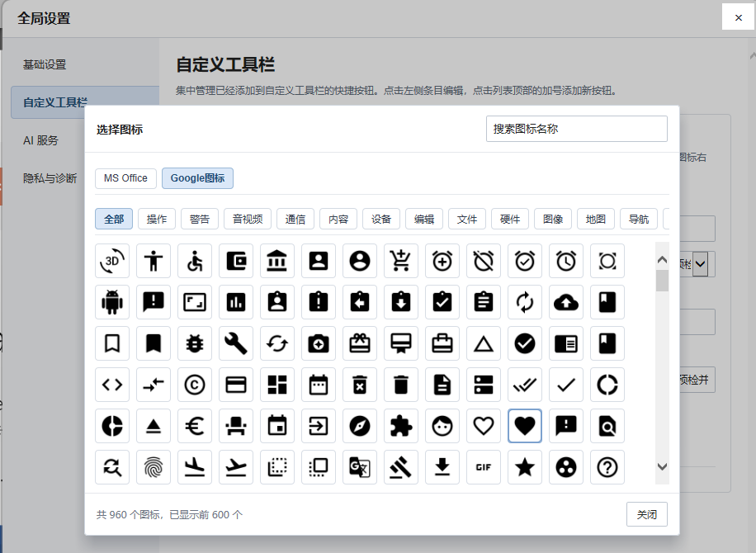The width and height of the screenshot is (756, 553).
Task: Filter icons by 图像 category
Action: coord(553,219)
